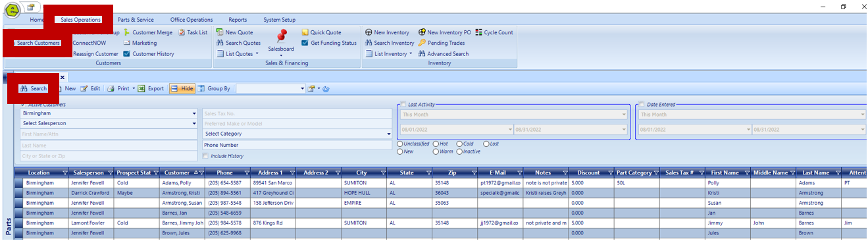
Task: Add New Inventory
Action: (x=387, y=32)
